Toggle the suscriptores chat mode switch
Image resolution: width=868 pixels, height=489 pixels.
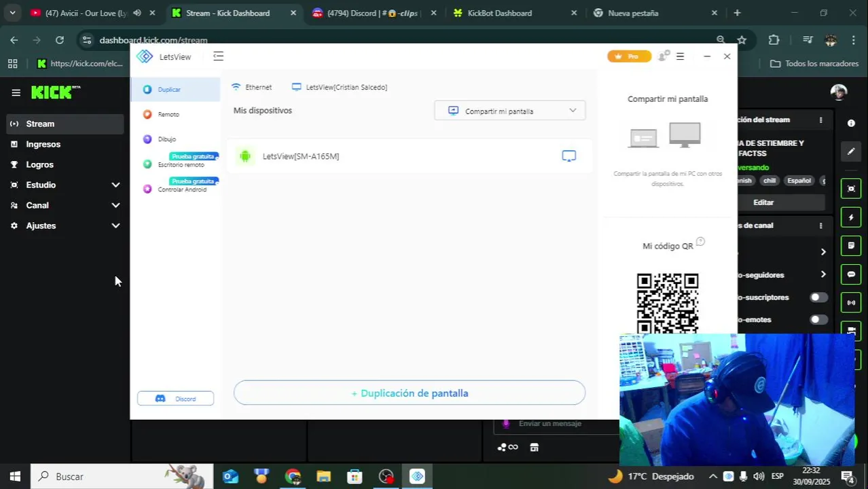[x=818, y=297]
